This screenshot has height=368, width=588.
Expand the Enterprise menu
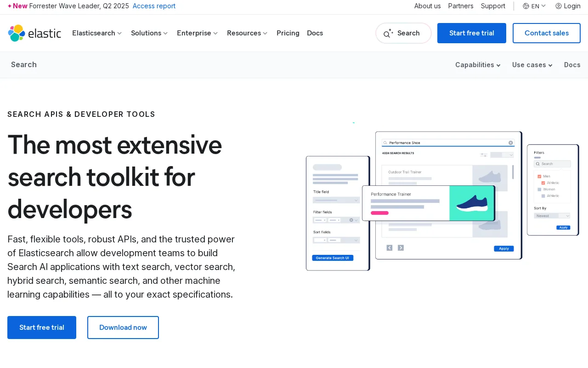coord(198,33)
